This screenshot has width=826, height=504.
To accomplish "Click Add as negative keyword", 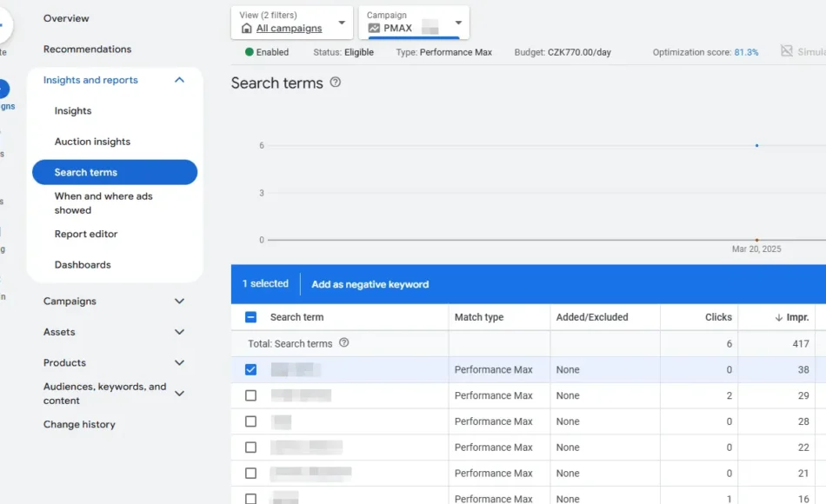I will [x=370, y=284].
